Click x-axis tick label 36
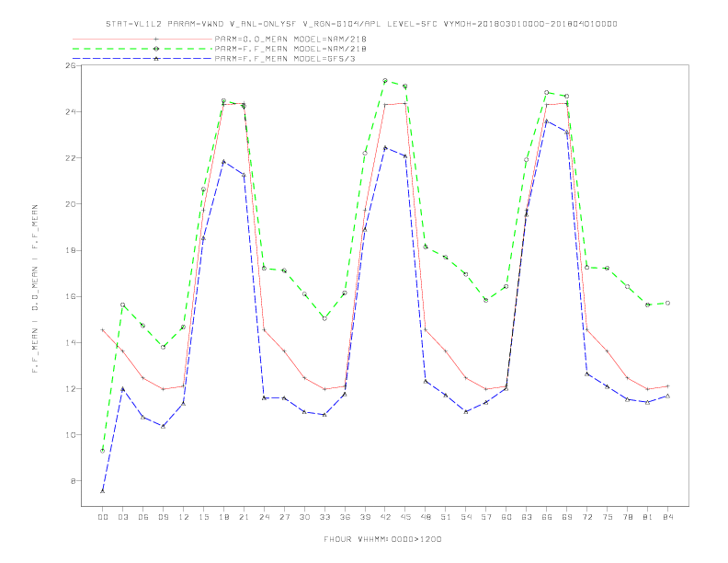The height and width of the screenshot is (563, 728). point(345,517)
